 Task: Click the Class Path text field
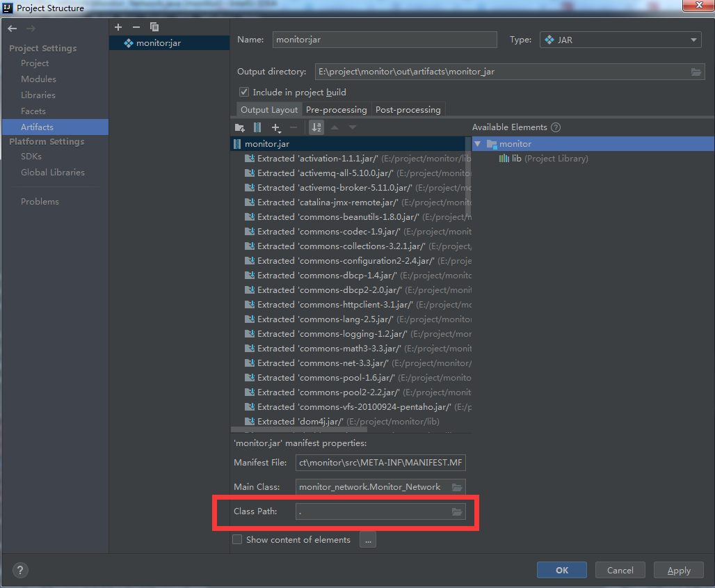point(373,511)
